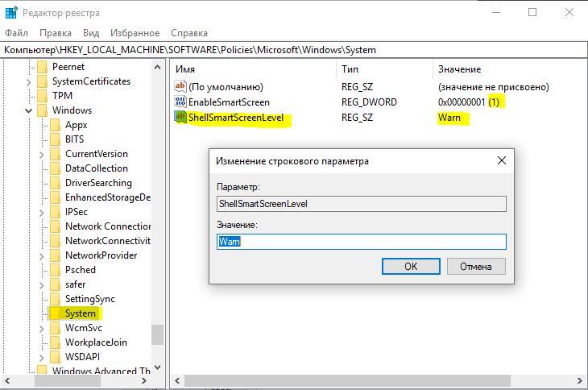Click the tree pane scroll down arrow
The image size is (588, 390).
point(158,367)
